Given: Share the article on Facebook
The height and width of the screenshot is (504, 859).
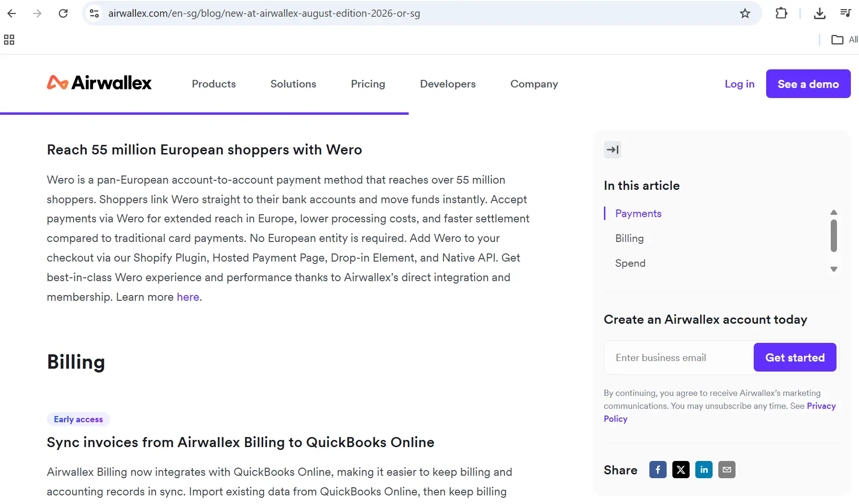Looking at the screenshot, I should (658, 470).
